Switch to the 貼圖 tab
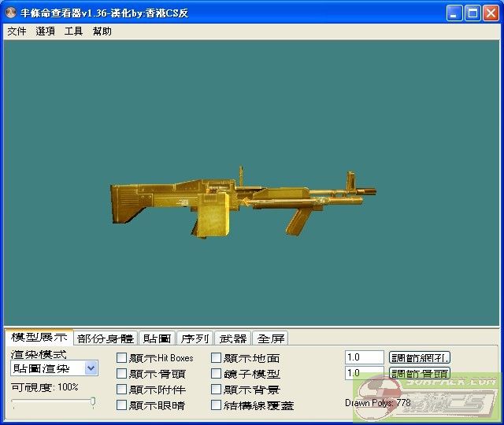This screenshot has height=425, width=504. tap(157, 338)
